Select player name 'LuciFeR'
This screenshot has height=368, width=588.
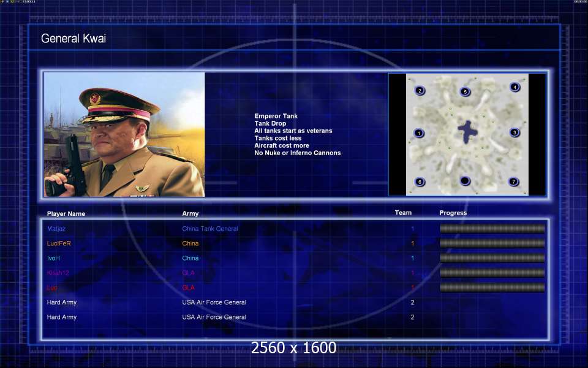click(x=59, y=243)
